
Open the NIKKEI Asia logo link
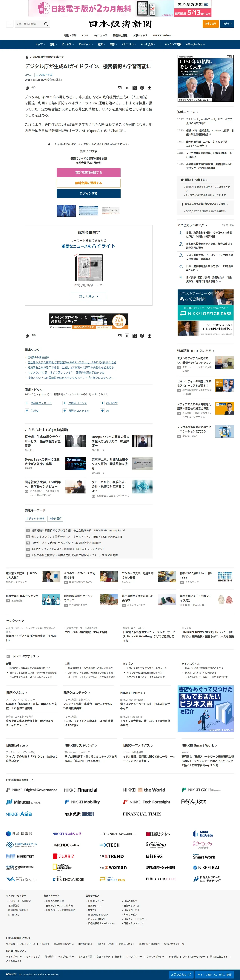19,814
